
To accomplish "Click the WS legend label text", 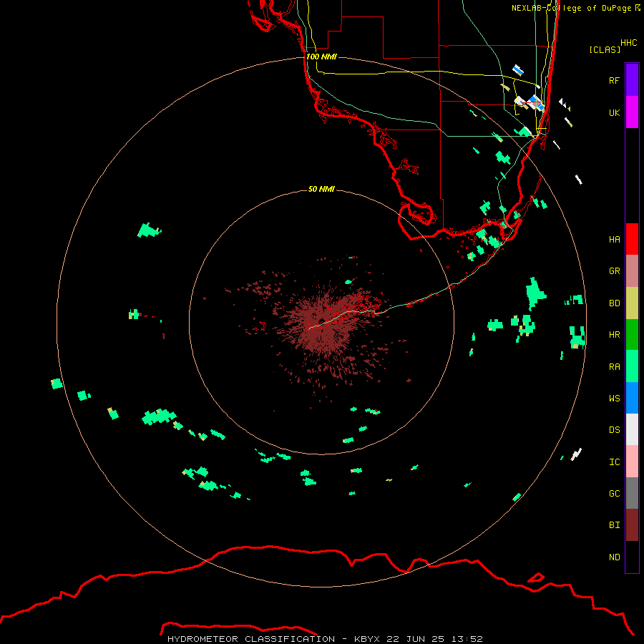I will pos(614,399).
